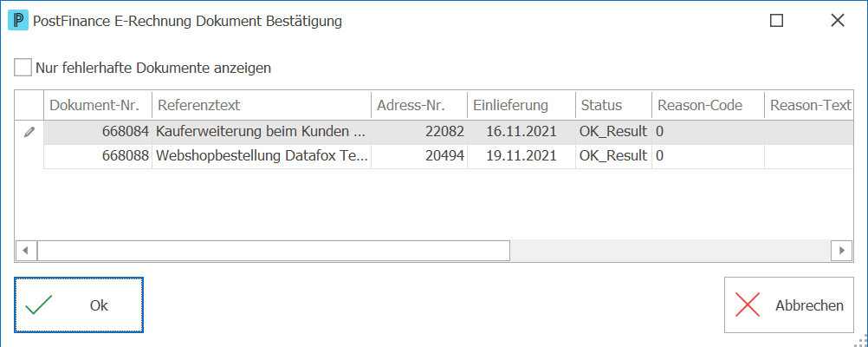Sort by Referenztext column header

pos(262,105)
